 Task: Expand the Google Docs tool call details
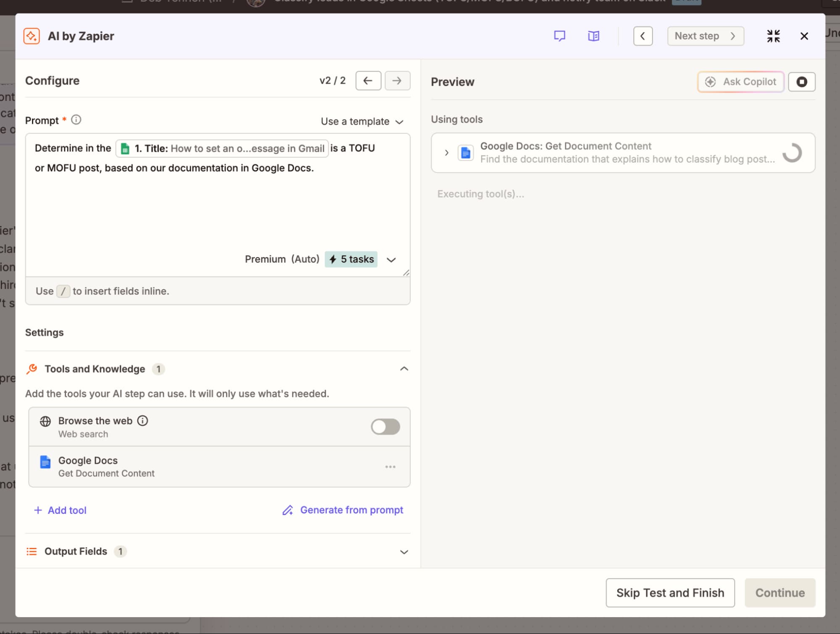point(446,153)
